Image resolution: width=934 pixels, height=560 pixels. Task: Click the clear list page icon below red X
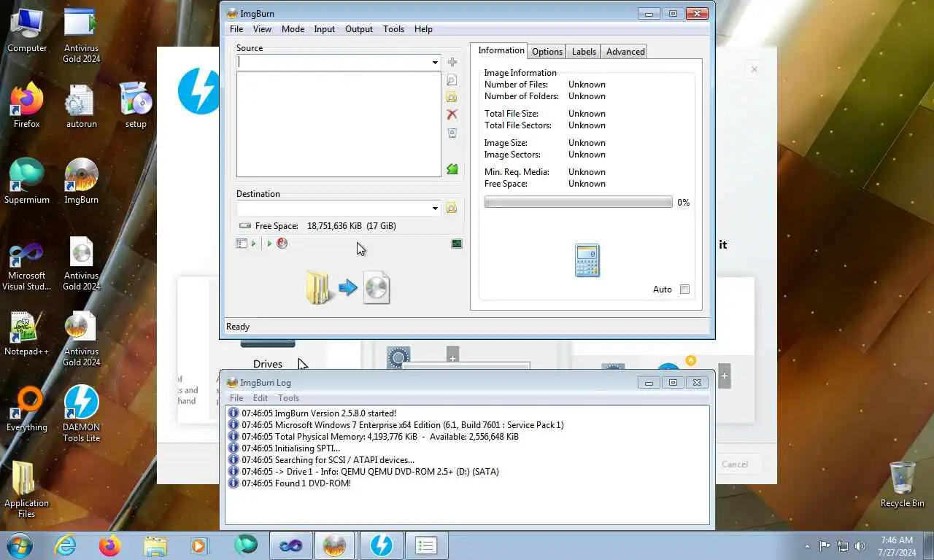(452, 133)
